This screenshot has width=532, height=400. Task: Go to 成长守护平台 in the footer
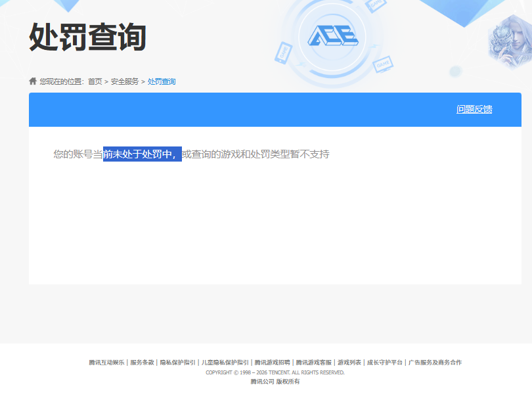385,363
